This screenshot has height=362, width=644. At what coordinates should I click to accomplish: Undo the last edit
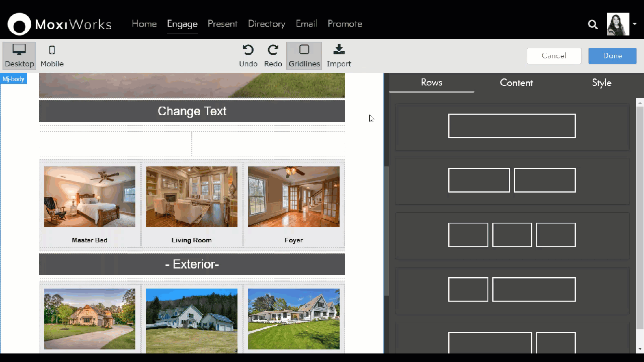[x=248, y=55]
